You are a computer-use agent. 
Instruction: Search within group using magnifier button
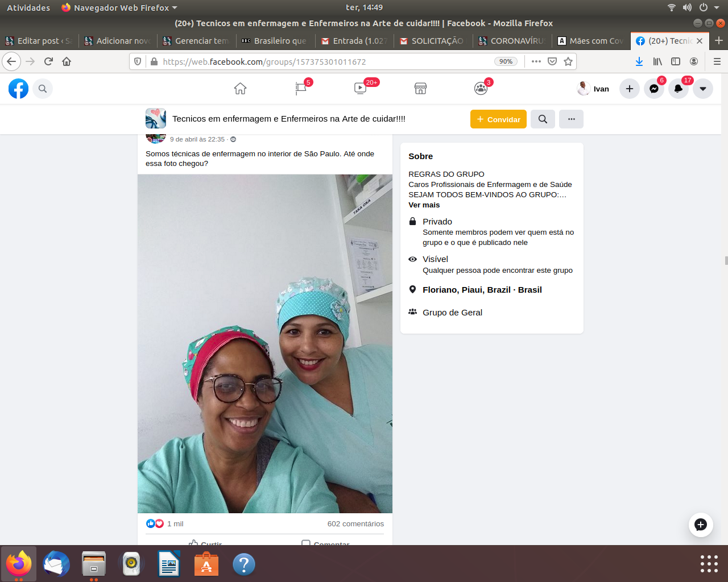point(543,119)
